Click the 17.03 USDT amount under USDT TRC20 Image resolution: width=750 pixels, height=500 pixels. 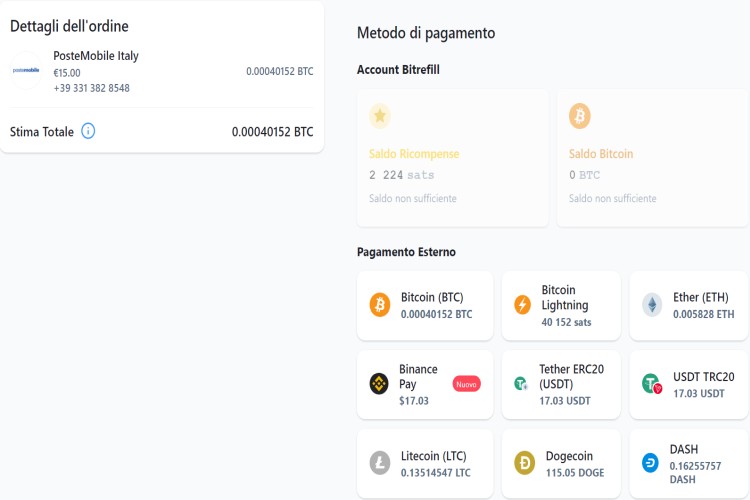coord(699,393)
